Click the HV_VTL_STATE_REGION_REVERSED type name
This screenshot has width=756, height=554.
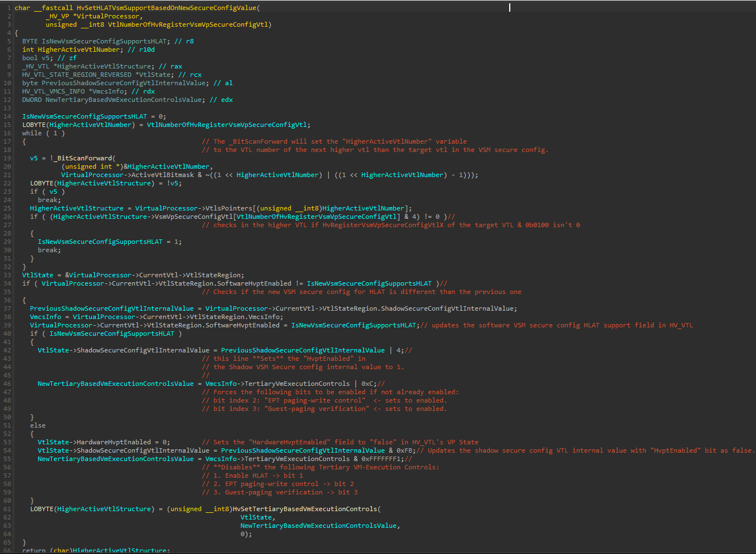click(x=77, y=75)
